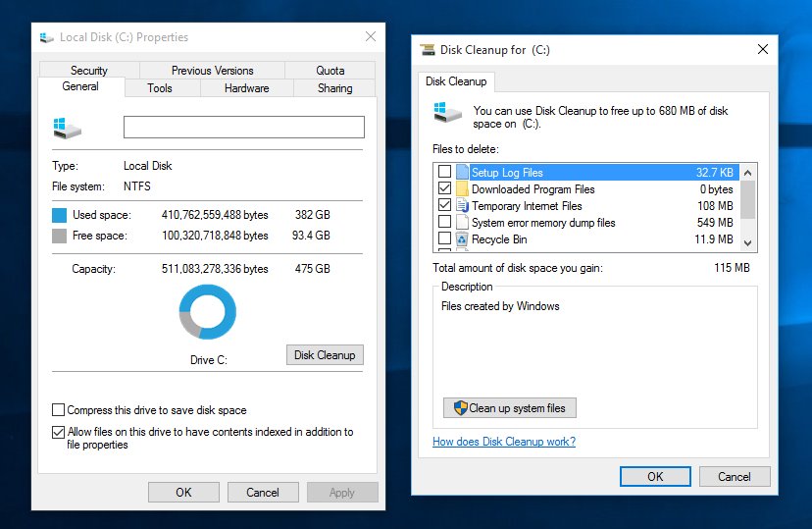The width and height of the screenshot is (812, 529).
Task: Close the Local Disk Properties window
Action: (x=371, y=36)
